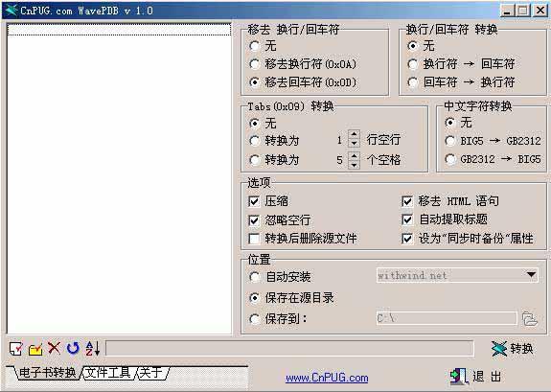Increase the 行空行 spinner value up arrow
The height and width of the screenshot is (392, 551).
(x=354, y=134)
